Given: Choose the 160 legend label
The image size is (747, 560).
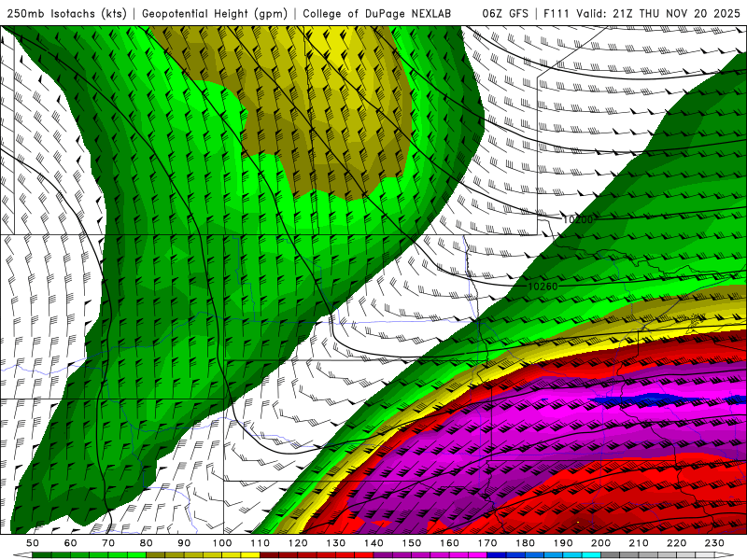Looking at the screenshot, I should 449,543.
